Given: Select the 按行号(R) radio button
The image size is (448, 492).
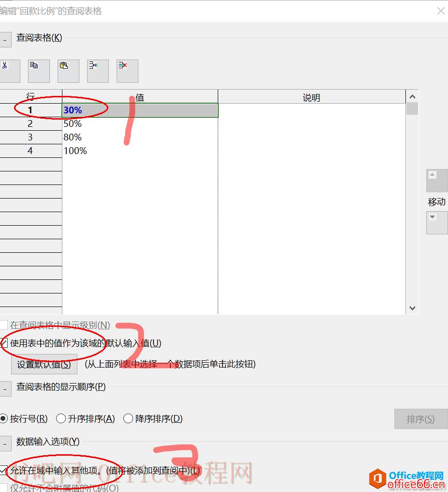Looking at the screenshot, I should (4, 418).
